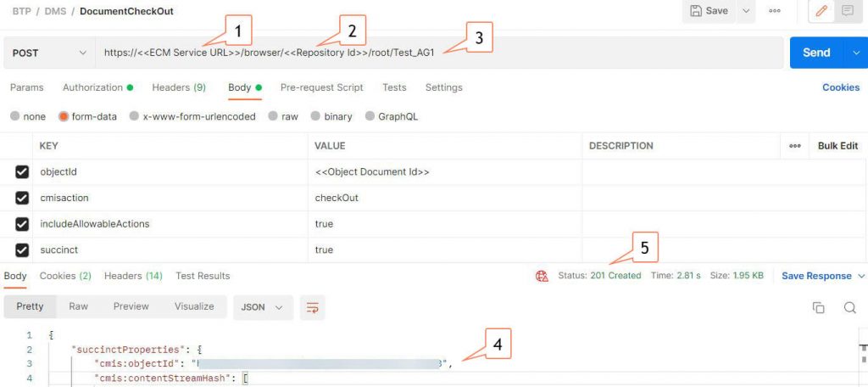This screenshot has width=868, height=387.
Task: Open the three-dot more actions menu beside Save
Action: (775, 11)
